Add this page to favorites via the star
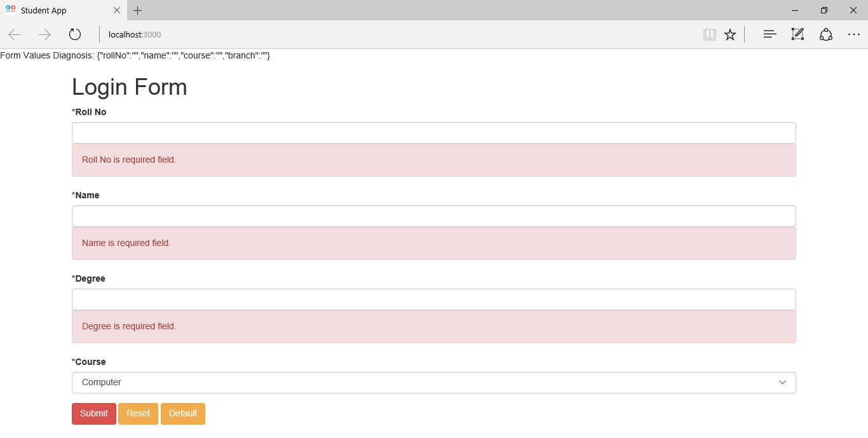Image resolution: width=868 pixels, height=438 pixels. pos(730,34)
